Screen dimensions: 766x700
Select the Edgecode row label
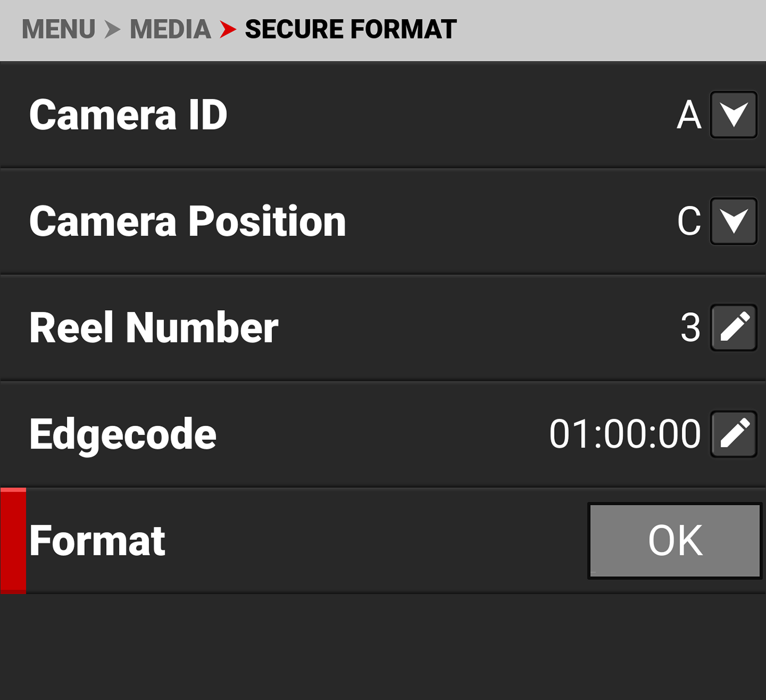click(123, 434)
